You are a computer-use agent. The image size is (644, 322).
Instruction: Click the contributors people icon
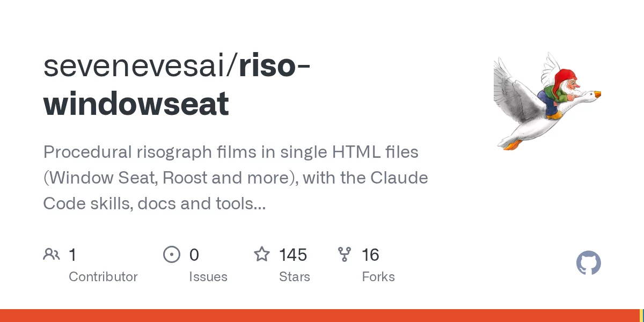pyautogui.click(x=52, y=254)
